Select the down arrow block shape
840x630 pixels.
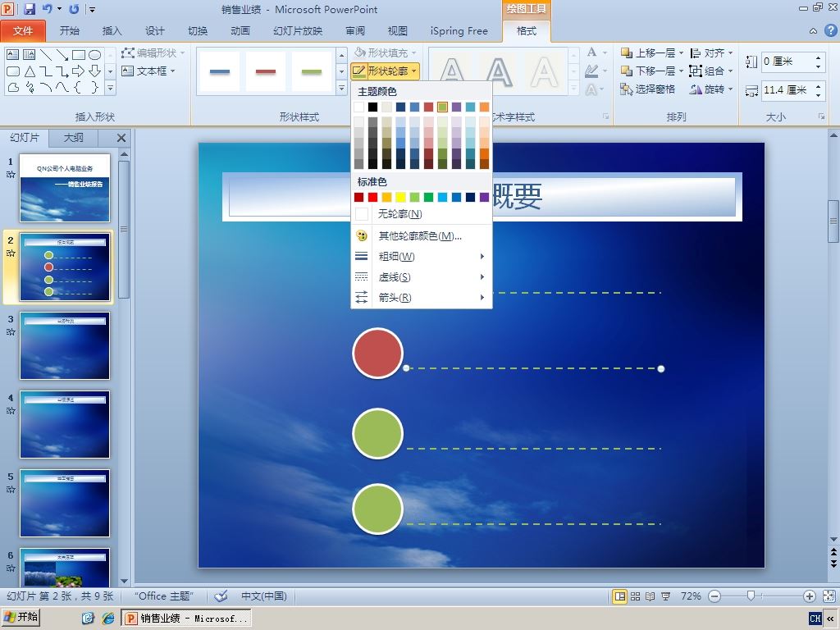pos(95,71)
